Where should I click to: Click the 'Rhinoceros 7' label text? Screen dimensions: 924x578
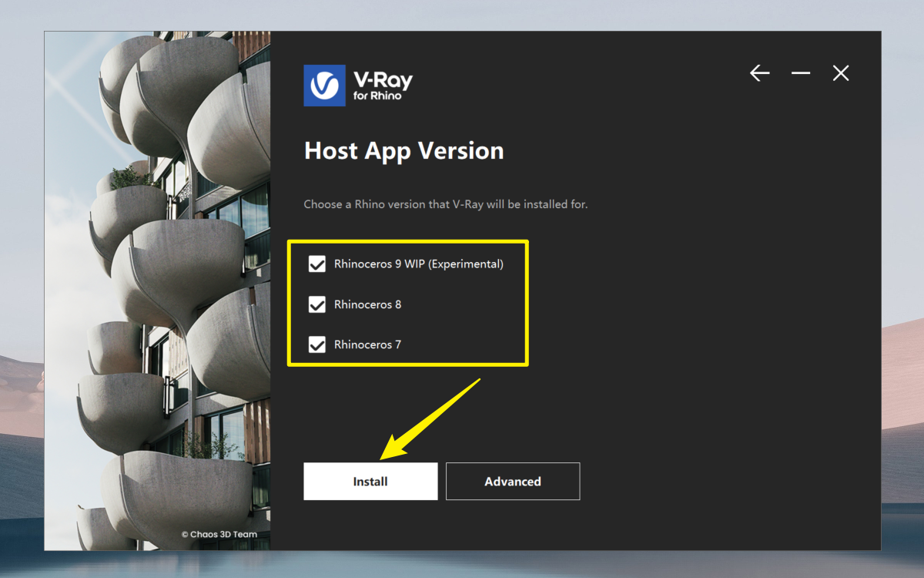pos(367,344)
